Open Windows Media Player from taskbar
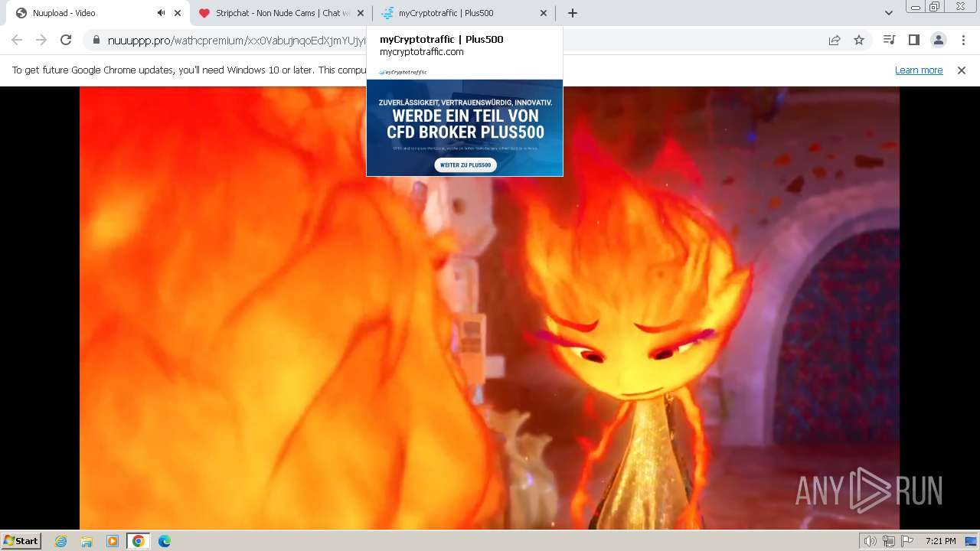 [113, 541]
